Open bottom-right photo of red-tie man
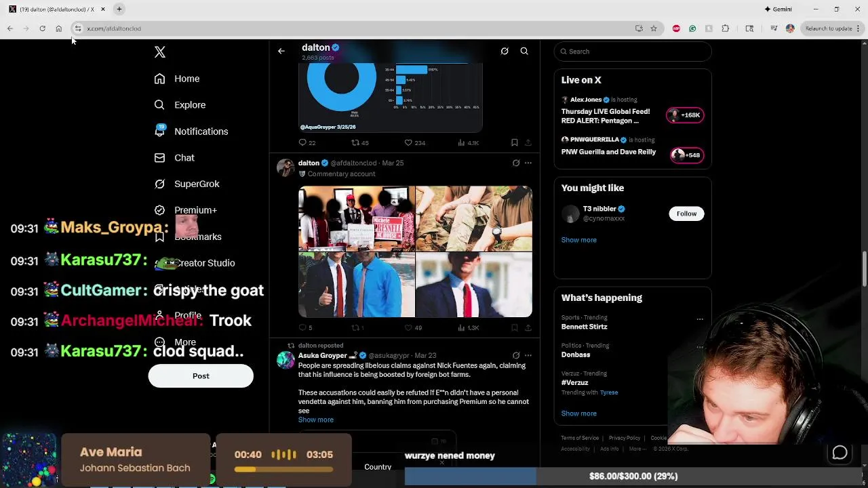This screenshot has width=868, height=488. click(474, 285)
